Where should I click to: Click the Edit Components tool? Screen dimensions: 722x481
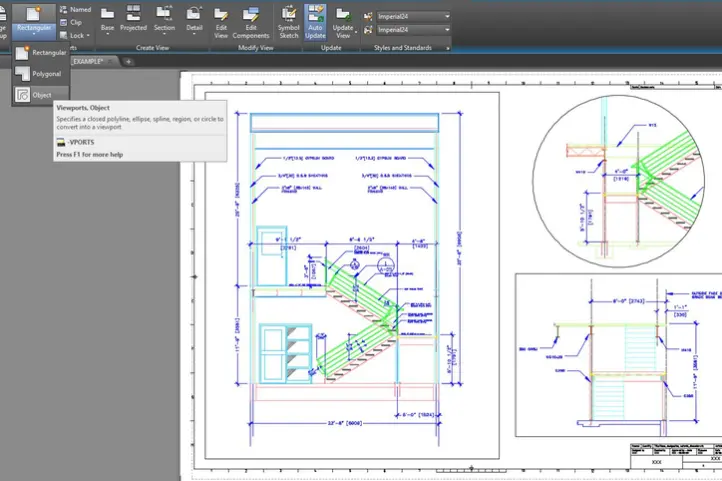tap(251, 22)
